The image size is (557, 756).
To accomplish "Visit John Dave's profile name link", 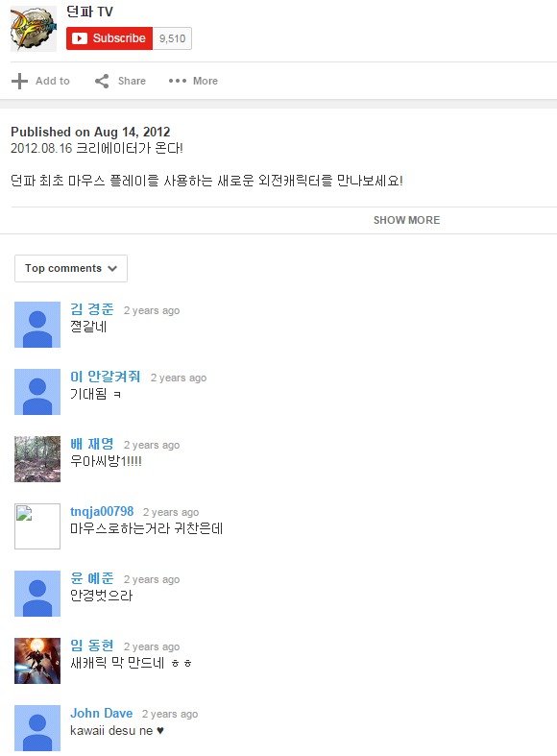I will click(101, 713).
